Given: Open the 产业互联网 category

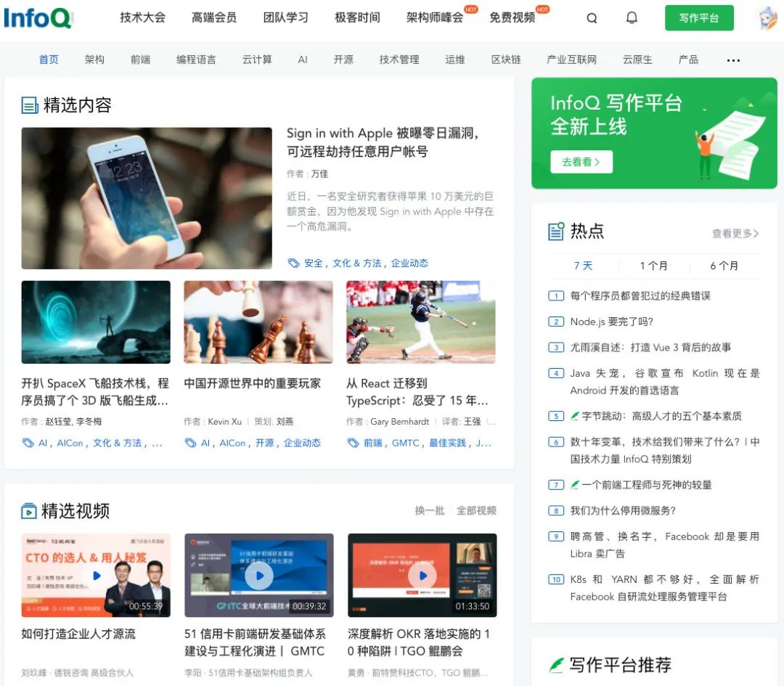Looking at the screenshot, I should click(571, 60).
